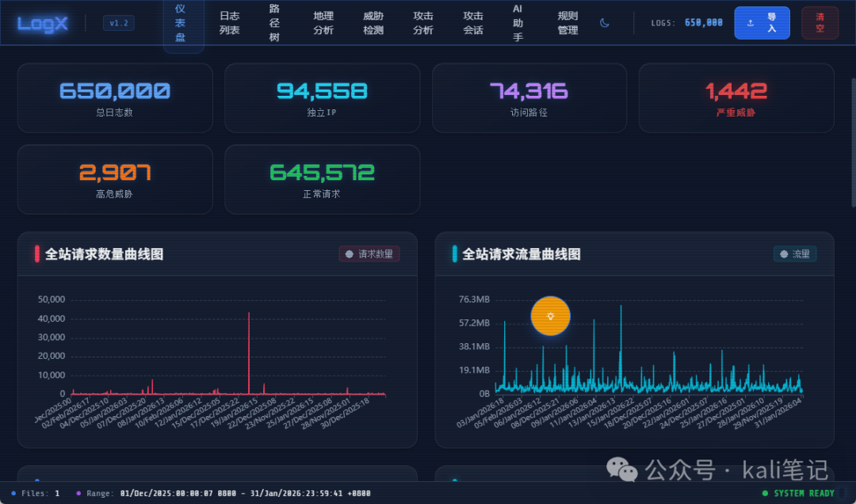This screenshot has height=504, width=856.
Task: Click the 导入 import button
Action: click(x=762, y=23)
